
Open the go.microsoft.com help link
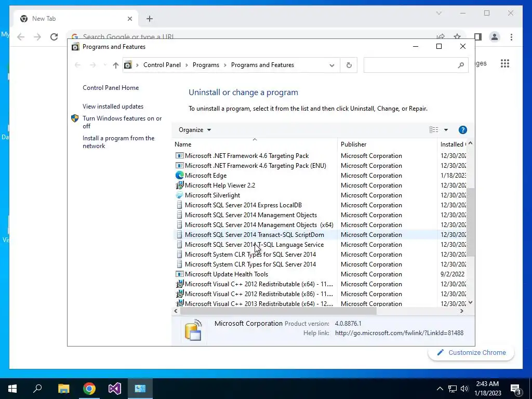399,333
